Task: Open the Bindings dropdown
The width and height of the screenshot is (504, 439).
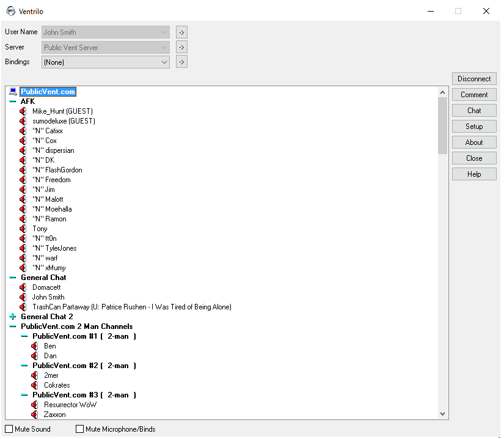Action: (106, 62)
